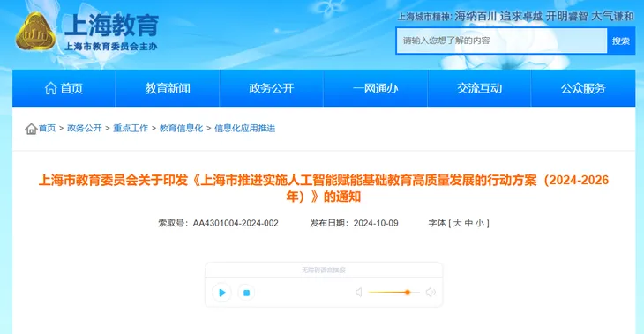The image size is (644, 334).
Task: Open the 交流互动 navigation tab
Action: pyautogui.click(x=479, y=88)
